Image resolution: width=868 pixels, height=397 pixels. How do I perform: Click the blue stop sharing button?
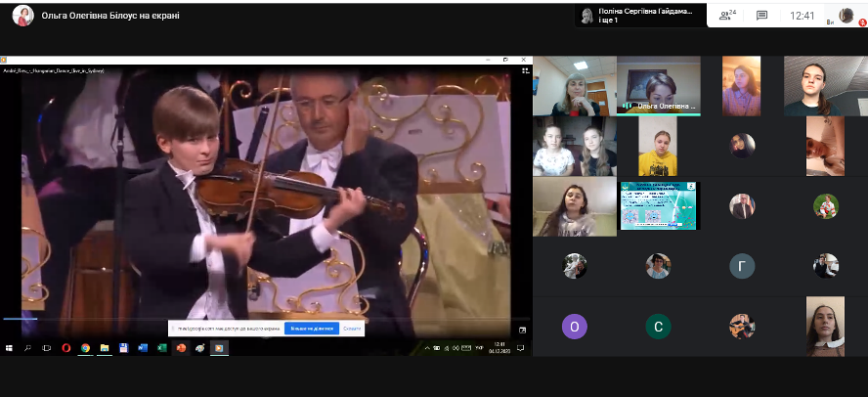click(x=313, y=329)
